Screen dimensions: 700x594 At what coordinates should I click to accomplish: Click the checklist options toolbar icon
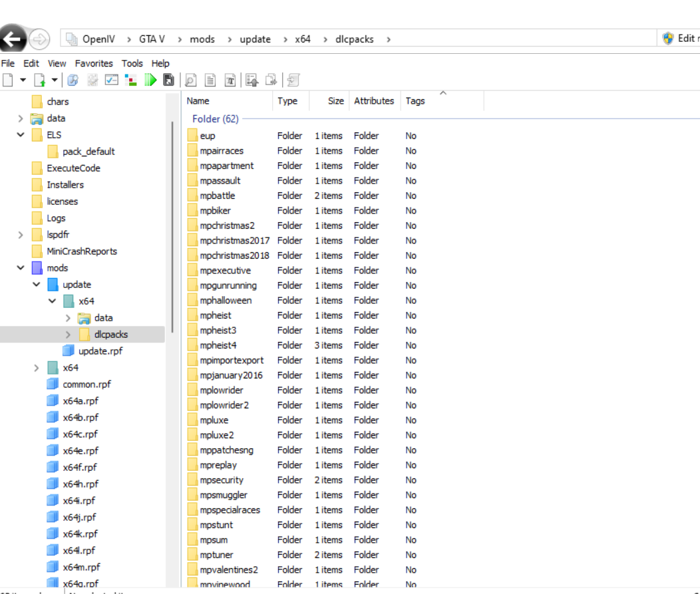pyautogui.click(x=112, y=80)
